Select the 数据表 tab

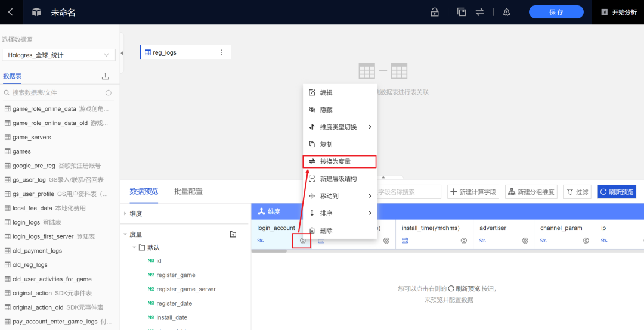[13, 76]
